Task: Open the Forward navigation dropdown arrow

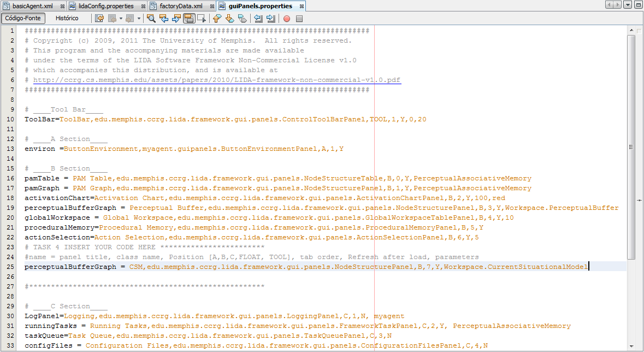Action: click(139, 18)
